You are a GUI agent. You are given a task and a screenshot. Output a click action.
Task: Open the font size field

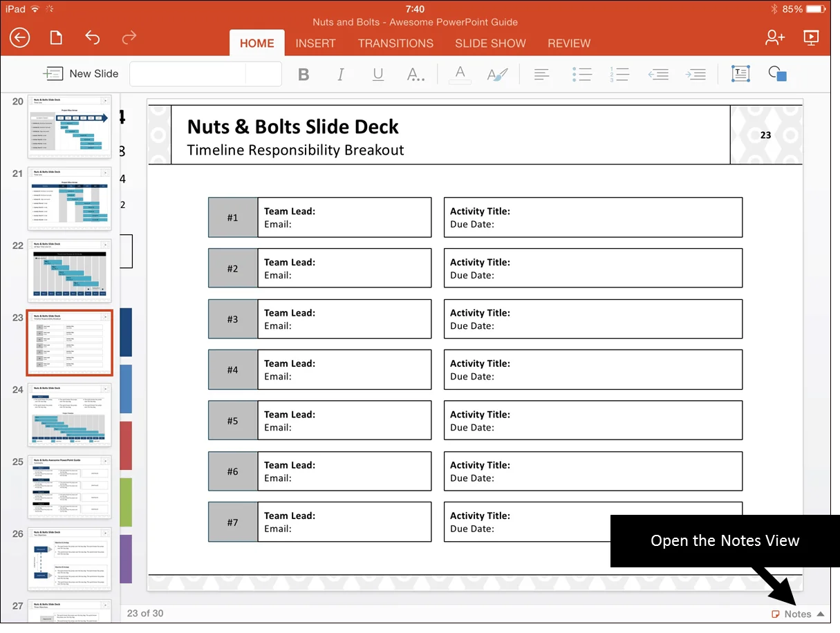[x=263, y=74]
